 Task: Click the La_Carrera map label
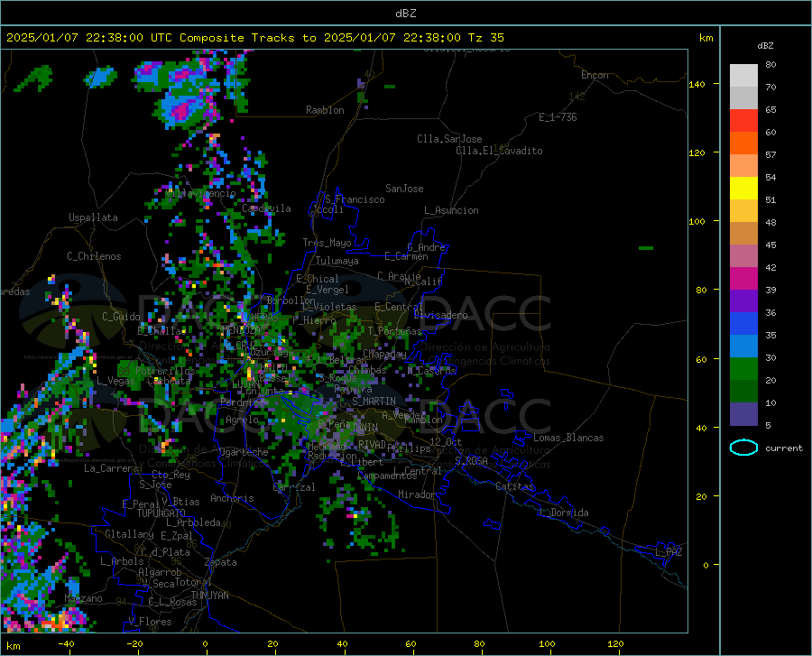111,468
